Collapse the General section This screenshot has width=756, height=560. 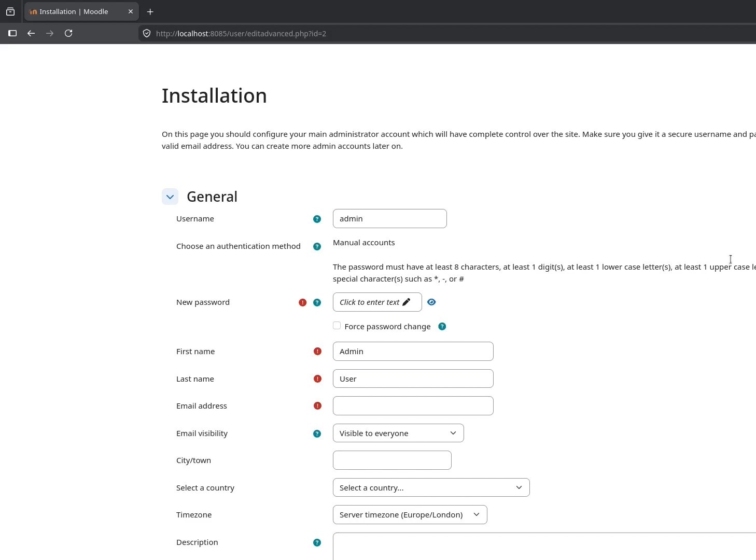click(170, 197)
